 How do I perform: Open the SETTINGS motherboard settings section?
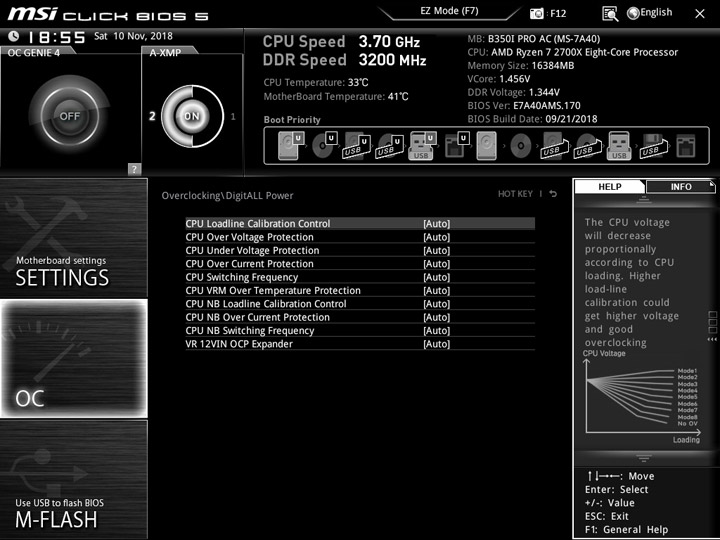coord(73,238)
